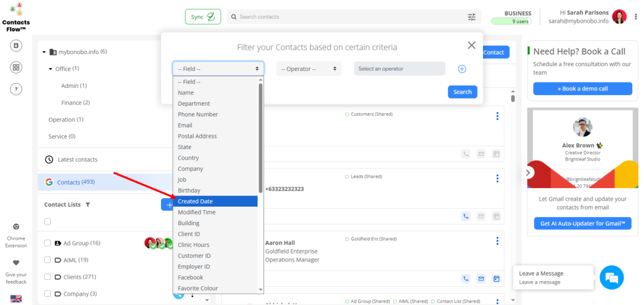The height and width of the screenshot is (305, 644).
Task: Open the help question mark icon in sidebar
Action: pyautogui.click(x=16, y=89)
